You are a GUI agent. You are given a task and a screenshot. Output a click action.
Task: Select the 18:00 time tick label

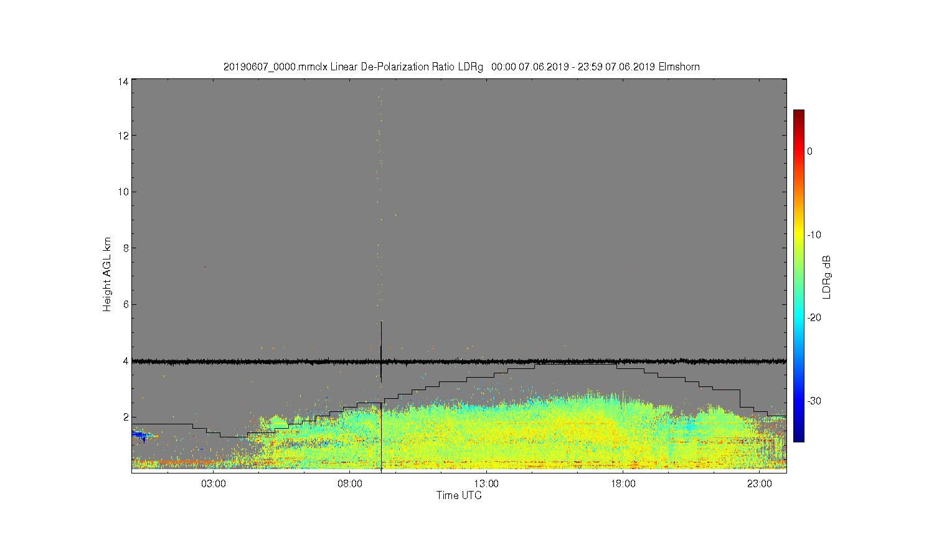(623, 483)
